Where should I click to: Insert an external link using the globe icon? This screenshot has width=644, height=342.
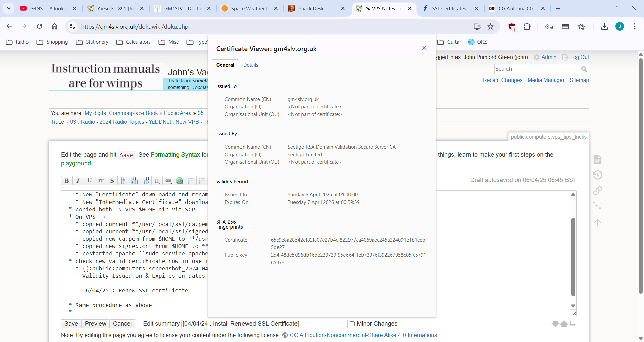click(179, 181)
